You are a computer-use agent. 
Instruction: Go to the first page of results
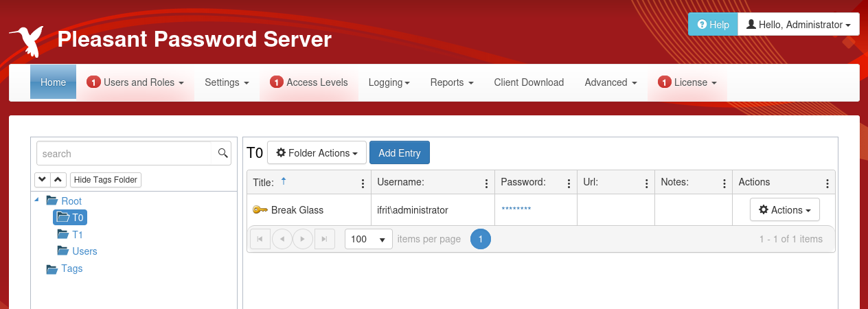(260, 239)
